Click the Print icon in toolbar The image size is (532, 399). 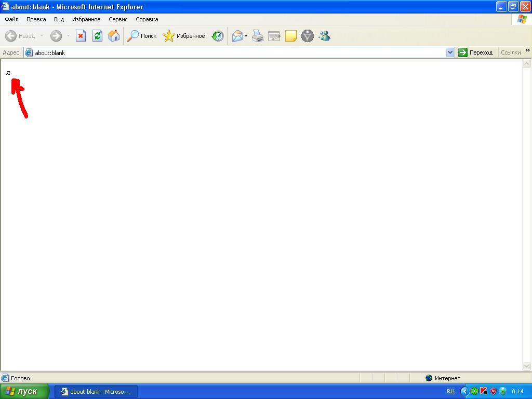point(258,36)
